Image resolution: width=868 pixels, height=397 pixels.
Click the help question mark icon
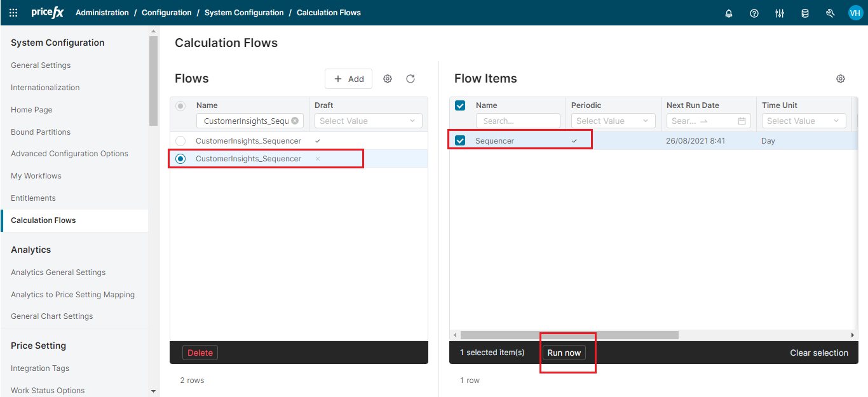pos(754,13)
